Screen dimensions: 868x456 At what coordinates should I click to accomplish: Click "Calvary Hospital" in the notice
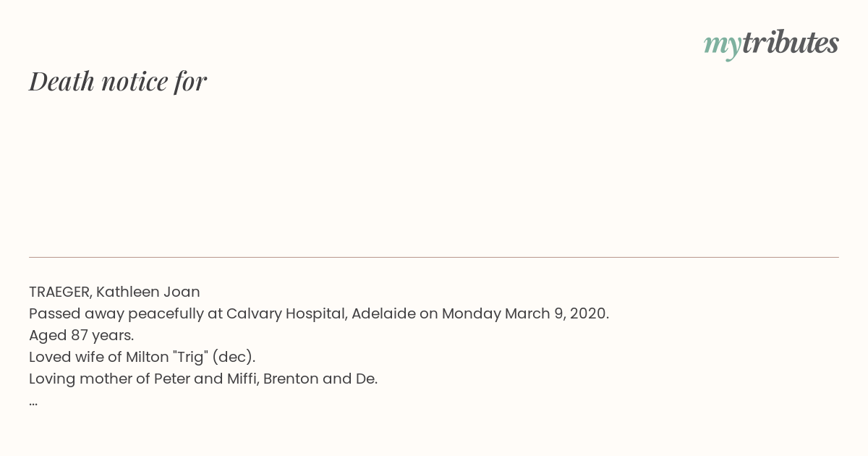point(286,313)
